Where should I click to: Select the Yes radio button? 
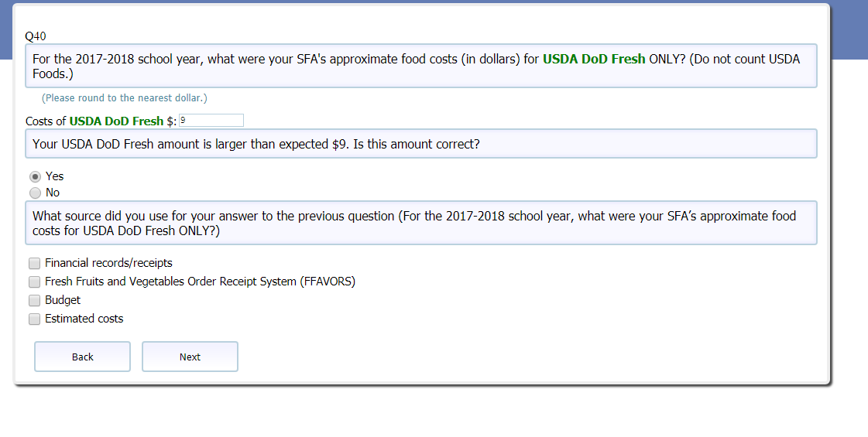click(x=35, y=176)
